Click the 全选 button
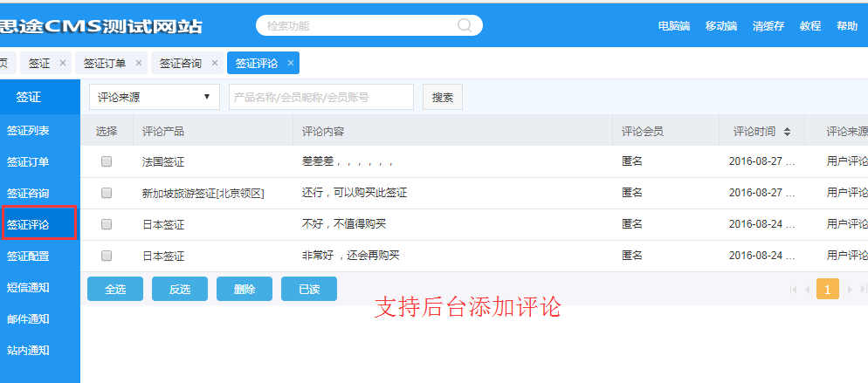Screen dimensions: 868x383 tap(114, 290)
